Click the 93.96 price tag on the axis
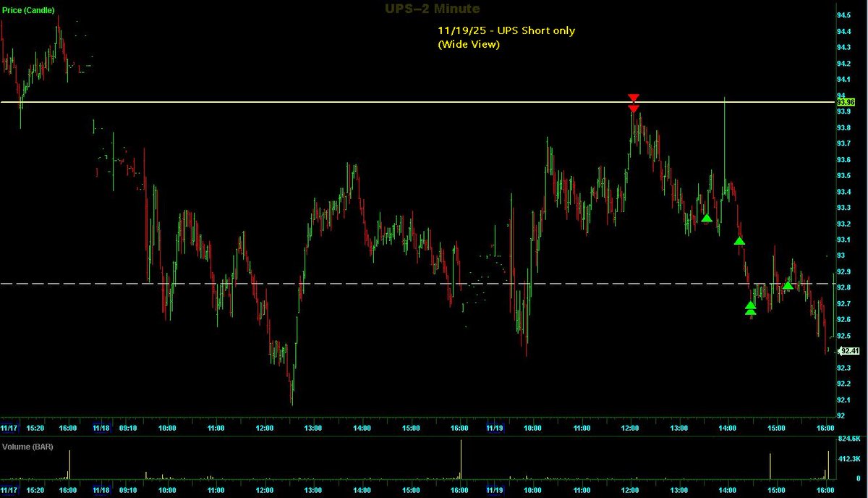Screen dimensions: 868x498 846,103
